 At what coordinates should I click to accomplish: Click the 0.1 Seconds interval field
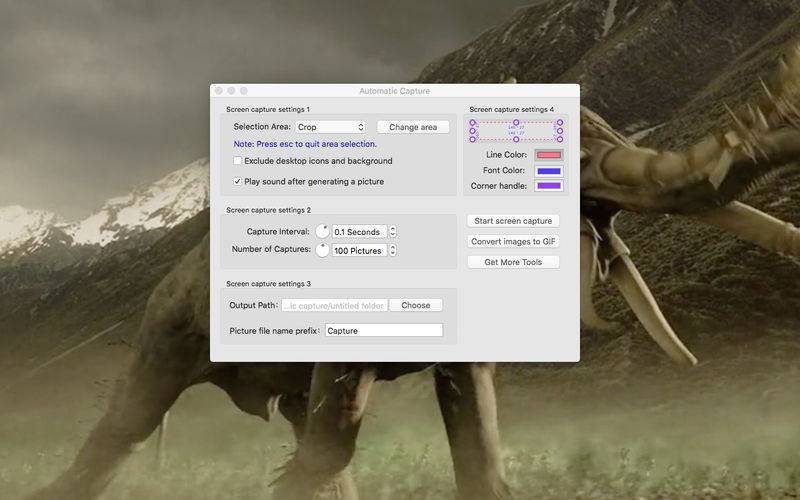point(359,232)
